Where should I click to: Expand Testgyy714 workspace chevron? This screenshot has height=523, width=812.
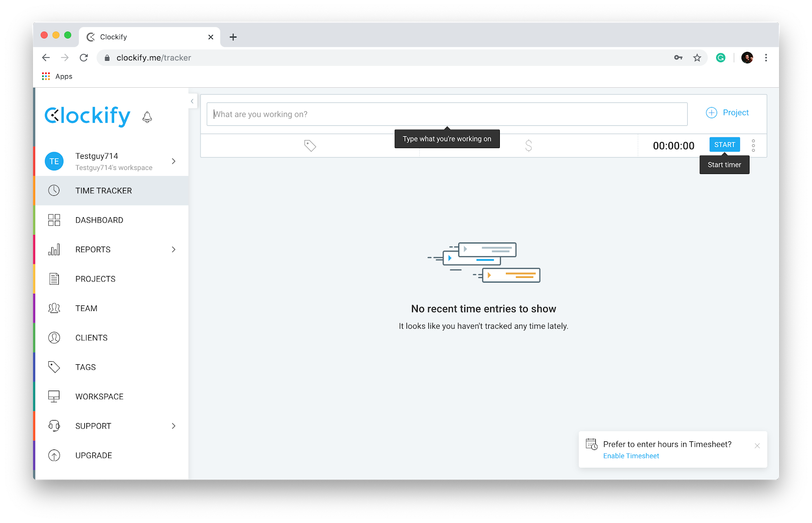174,161
